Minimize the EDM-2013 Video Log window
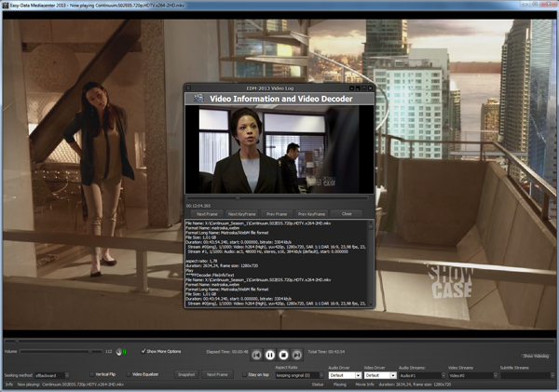The image size is (559, 392). 358,88
